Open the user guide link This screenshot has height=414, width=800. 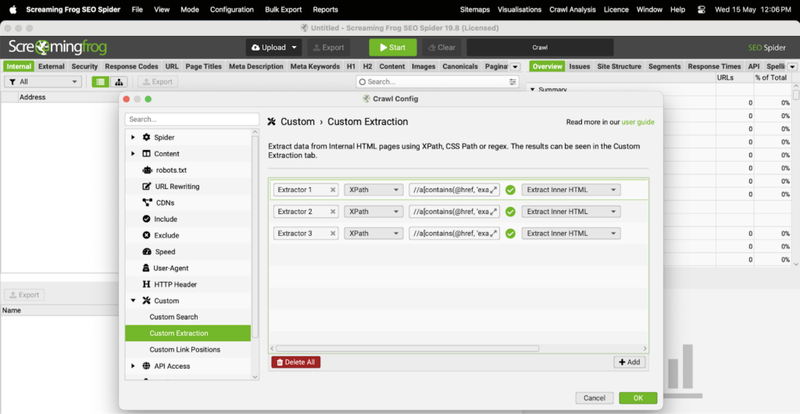click(x=638, y=122)
